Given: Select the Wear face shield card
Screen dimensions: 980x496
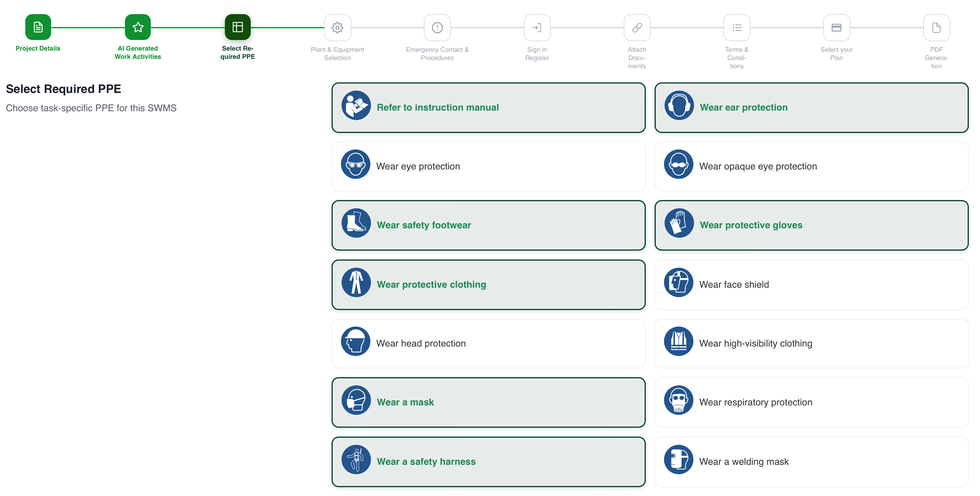Looking at the screenshot, I should coord(812,285).
